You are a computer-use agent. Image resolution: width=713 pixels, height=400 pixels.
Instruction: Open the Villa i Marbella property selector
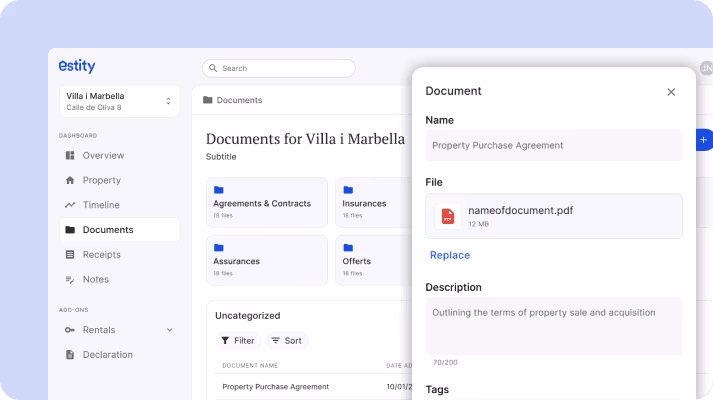(x=119, y=101)
